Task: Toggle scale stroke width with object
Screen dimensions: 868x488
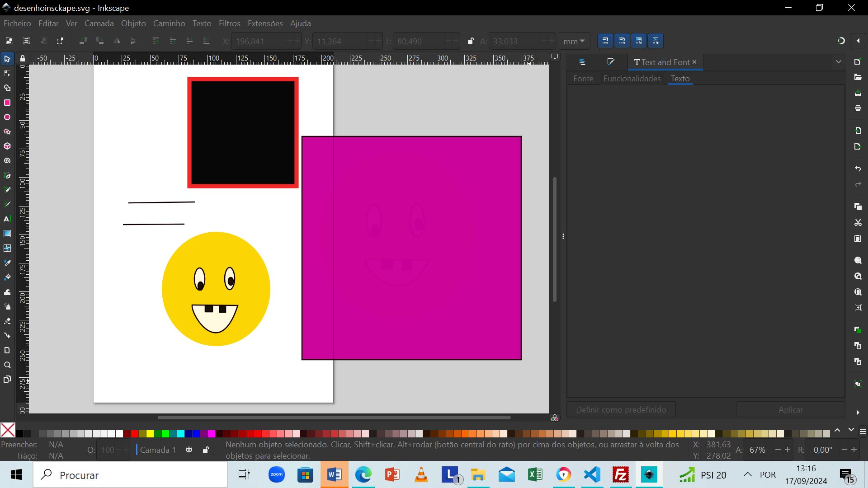Action: click(605, 41)
